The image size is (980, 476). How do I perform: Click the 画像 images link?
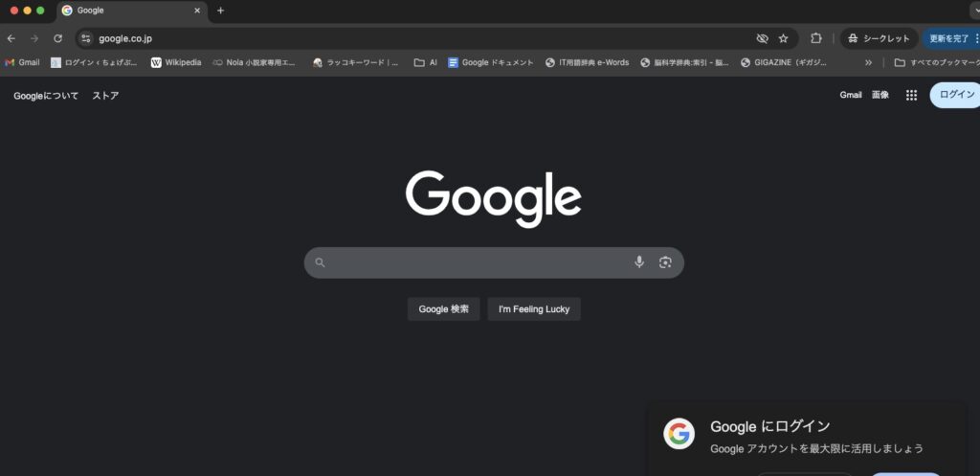pos(880,95)
